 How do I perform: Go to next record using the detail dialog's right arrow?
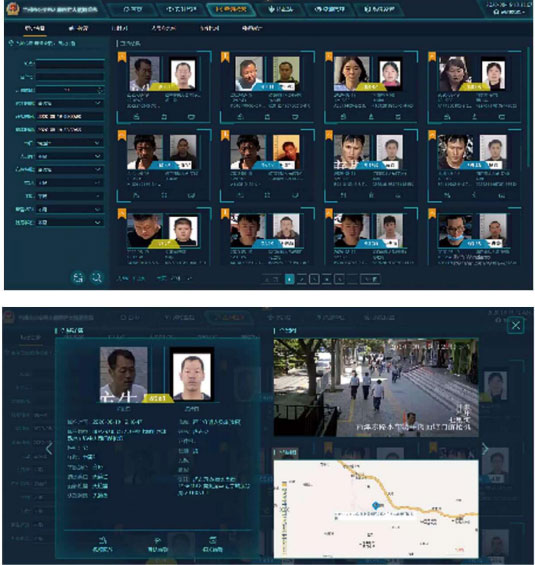click(x=485, y=449)
